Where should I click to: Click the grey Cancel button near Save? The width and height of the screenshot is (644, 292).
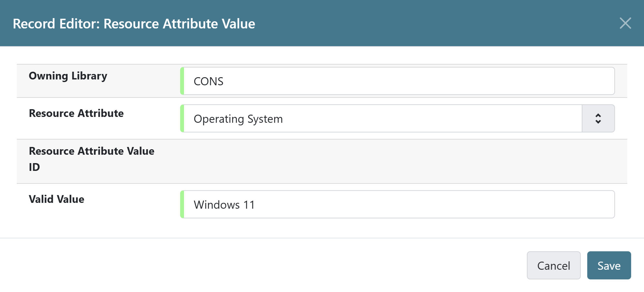pyautogui.click(x=553, y=265)
